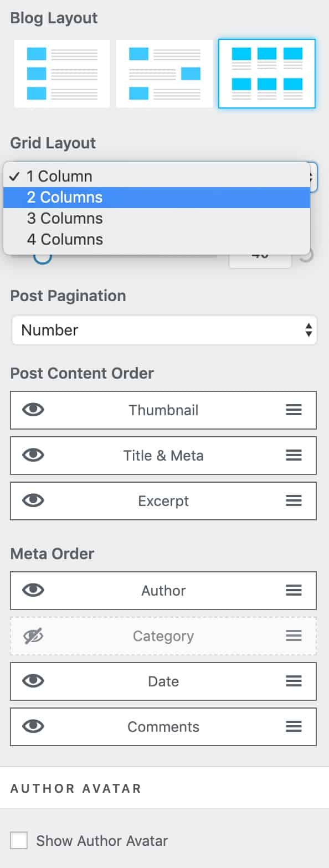Select the 3 Columns option
Screen dimensions: 329x868
click(x=64, y=218)
